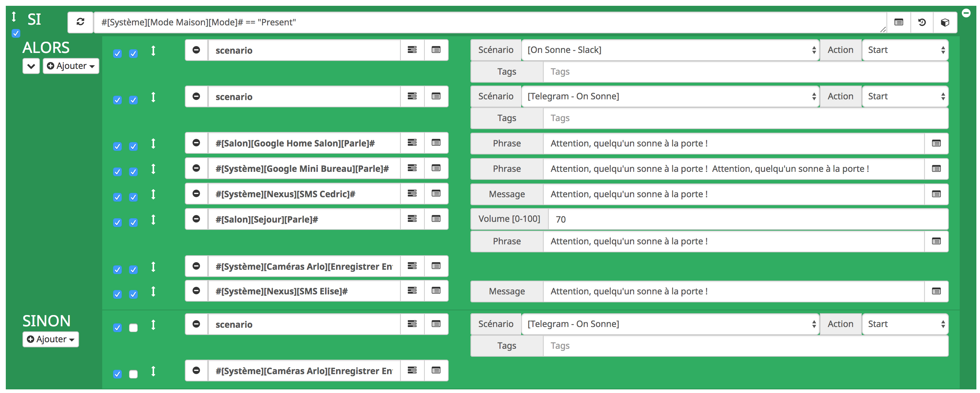980x393 pixels.
Task: Remove the Google Home Salon Parle action
Action: [196, 143]
